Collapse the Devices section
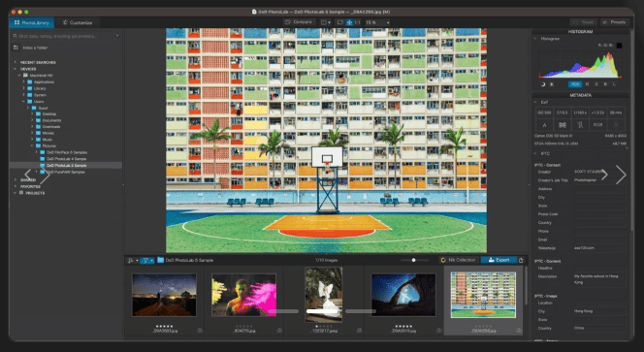Screen dimensions: 644x352 pyautogui.click(x=16, y=69)
